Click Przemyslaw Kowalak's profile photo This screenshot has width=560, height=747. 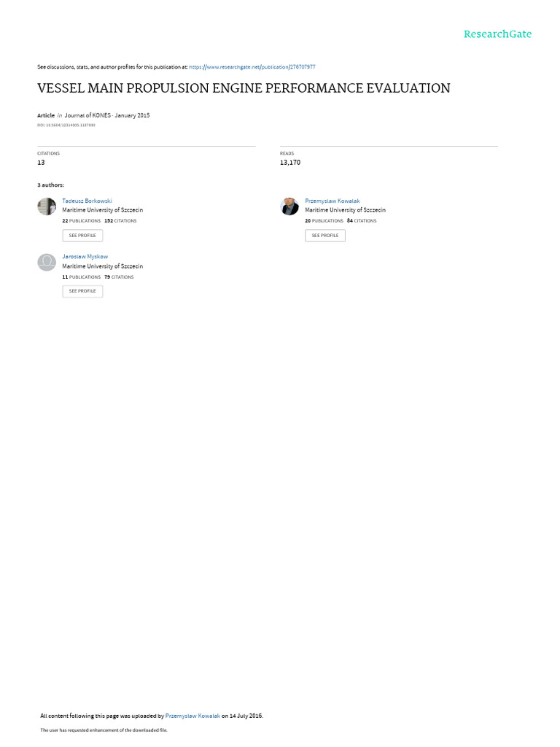(x=289, y=206)
